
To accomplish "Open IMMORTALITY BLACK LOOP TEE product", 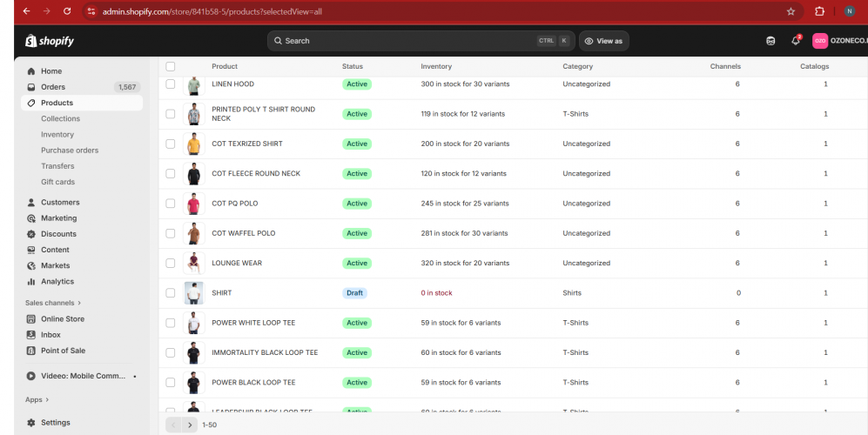I will [265, 352].
